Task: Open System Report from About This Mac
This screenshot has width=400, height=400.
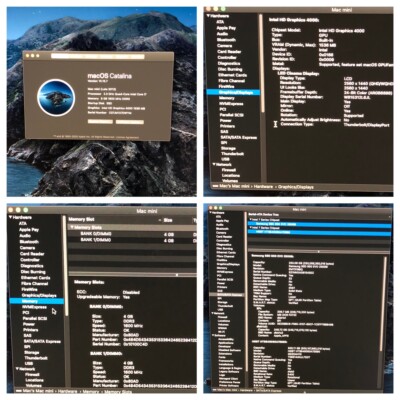Action: click(x=100, y=122)
